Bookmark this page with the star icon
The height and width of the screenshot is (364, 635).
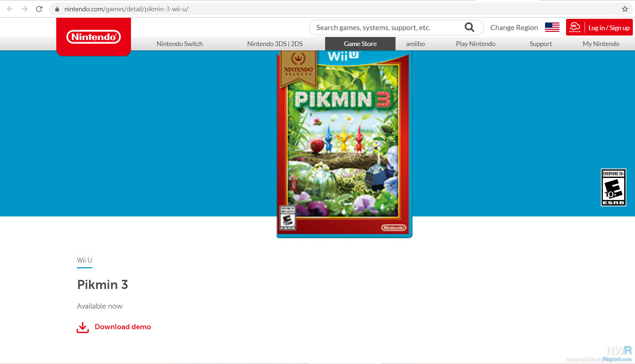(x=625, y=9)
